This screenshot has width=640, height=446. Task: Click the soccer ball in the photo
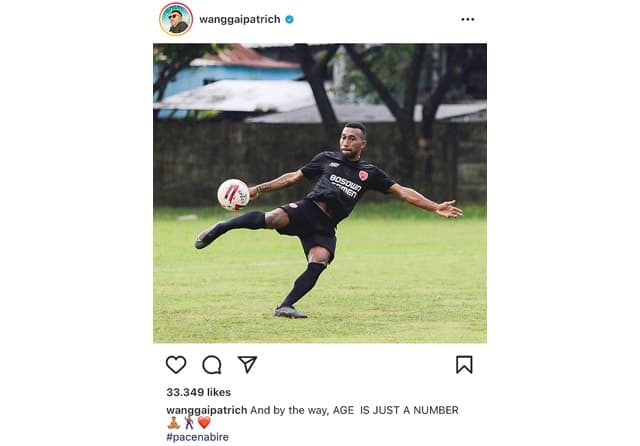pos(233,195)
